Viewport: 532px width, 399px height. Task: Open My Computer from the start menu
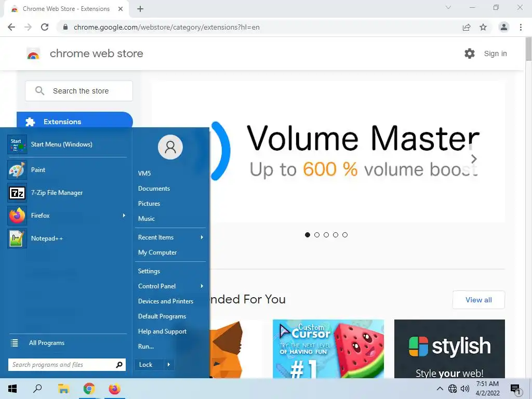tap(157, 252)
